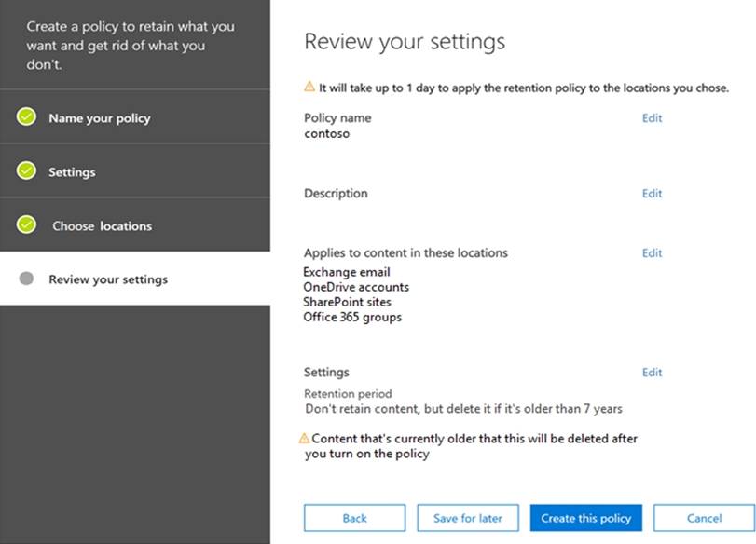Select the Review your settings step

tap(108, 279)
